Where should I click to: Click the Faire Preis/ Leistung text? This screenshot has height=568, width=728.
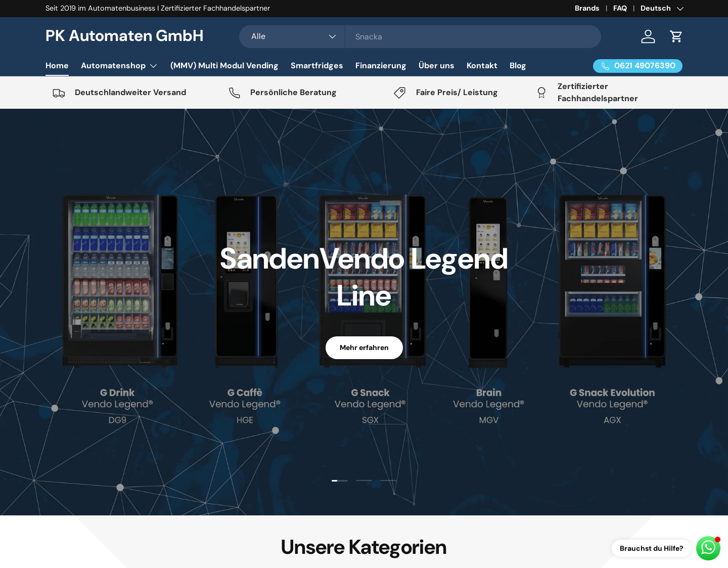point(457,93)
